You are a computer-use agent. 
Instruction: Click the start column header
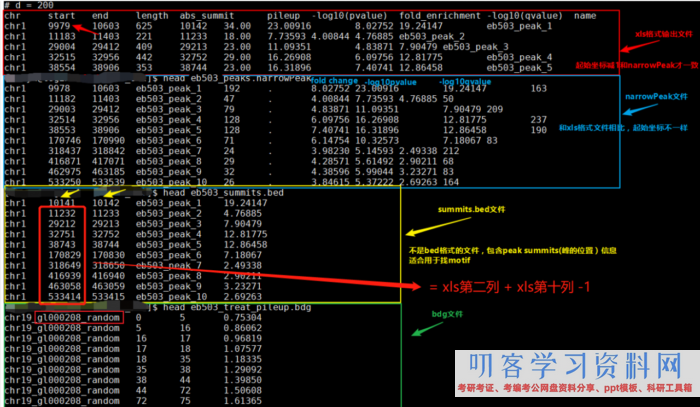tap(62, 17)
